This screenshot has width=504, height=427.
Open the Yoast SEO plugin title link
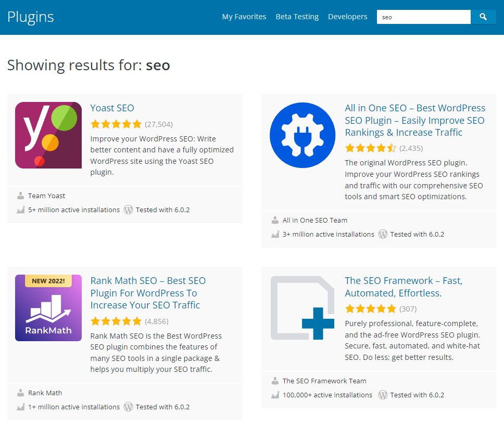[x=112, y=108]
